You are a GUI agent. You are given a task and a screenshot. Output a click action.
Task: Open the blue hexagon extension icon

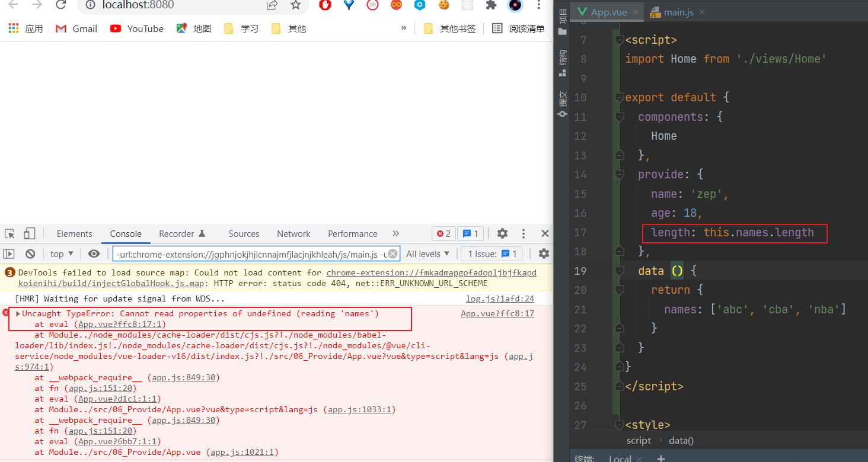pyautogui.click(x=420, y=5)
